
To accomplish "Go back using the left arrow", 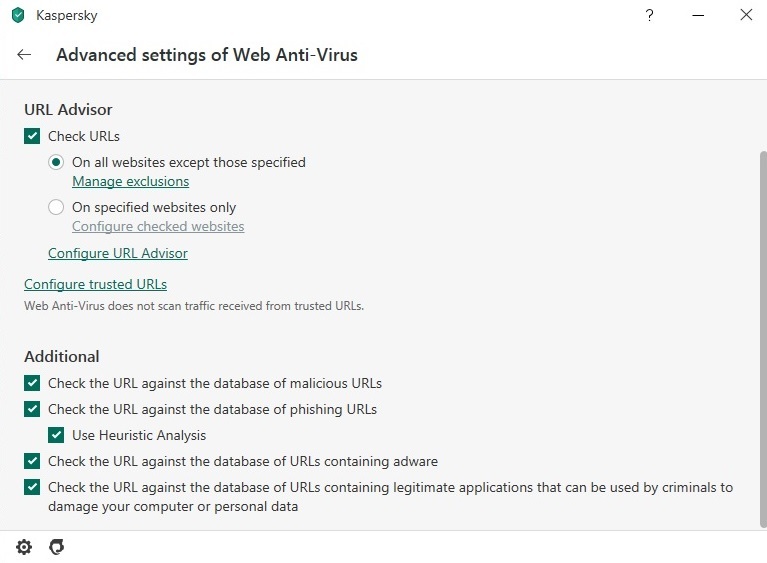I will (x=24, y=55).
